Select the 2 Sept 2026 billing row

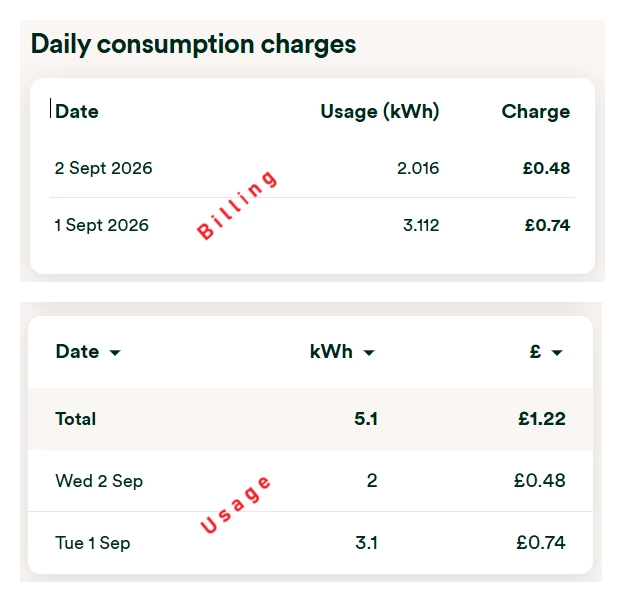click(x=312, y=168)
